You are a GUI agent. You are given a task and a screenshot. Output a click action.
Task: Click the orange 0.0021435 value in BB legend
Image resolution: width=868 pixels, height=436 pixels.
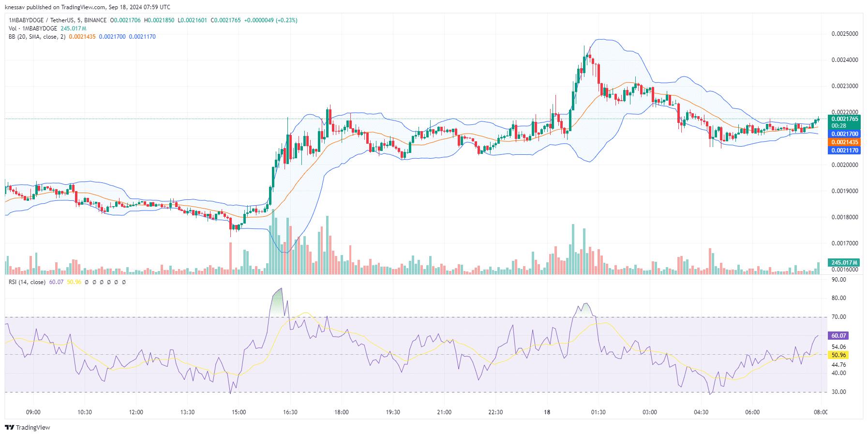coord(82,37)
